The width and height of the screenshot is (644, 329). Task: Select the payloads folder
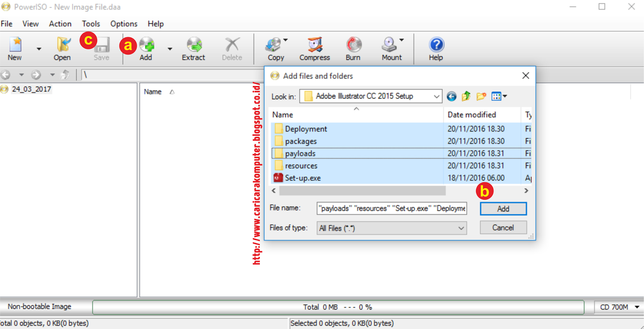pos(300,153)
